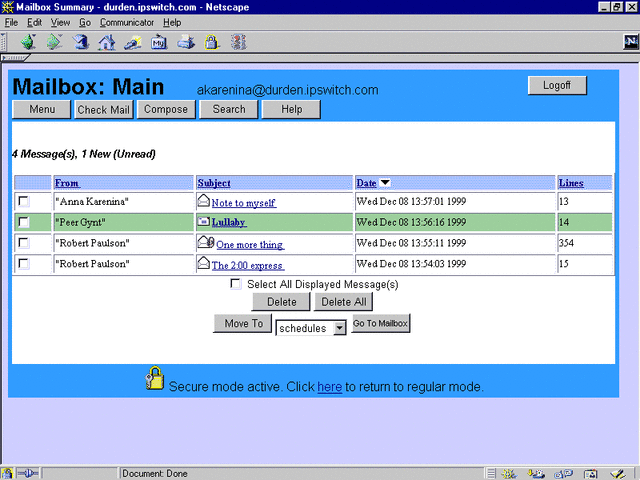Click the Move To button
The width and height of the screenshot is (640, 480).
click(243, 323)
